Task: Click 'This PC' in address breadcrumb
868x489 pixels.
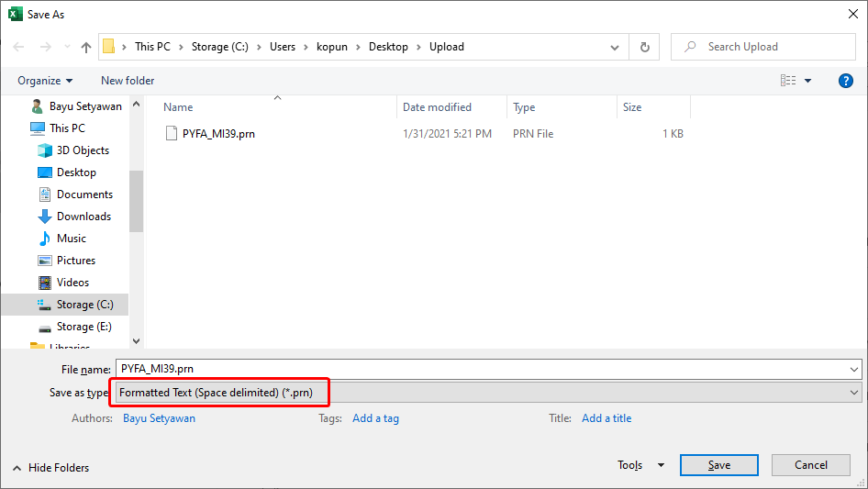Action: [153, 47]
